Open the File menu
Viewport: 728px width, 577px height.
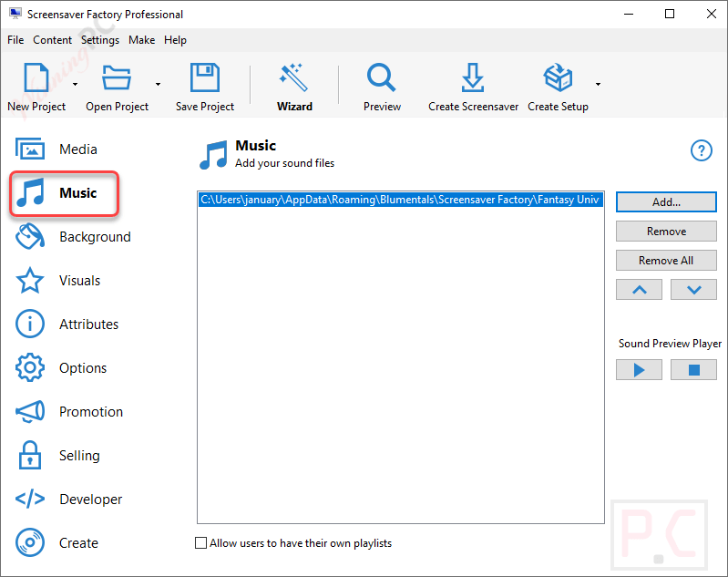(x=15, y=40)
